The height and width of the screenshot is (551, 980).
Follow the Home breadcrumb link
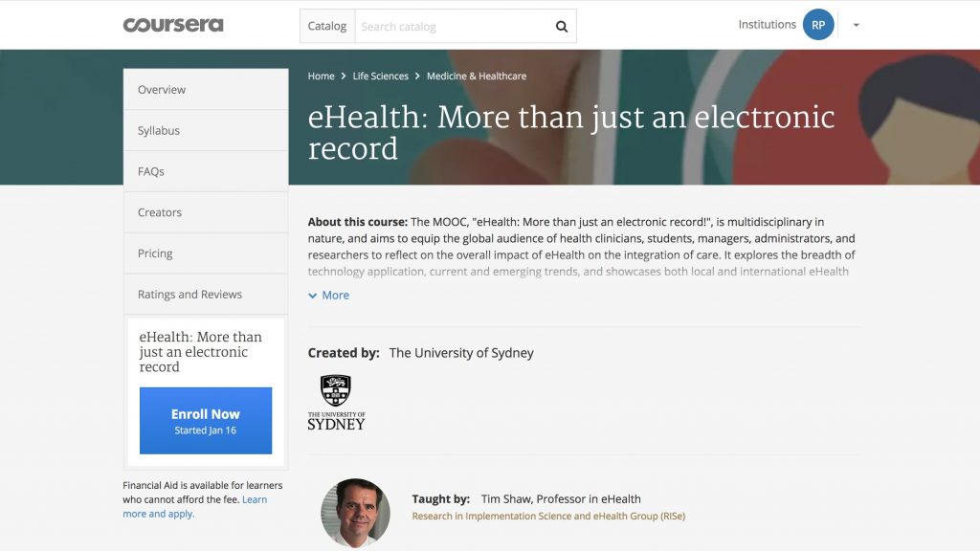click(322, 76)
